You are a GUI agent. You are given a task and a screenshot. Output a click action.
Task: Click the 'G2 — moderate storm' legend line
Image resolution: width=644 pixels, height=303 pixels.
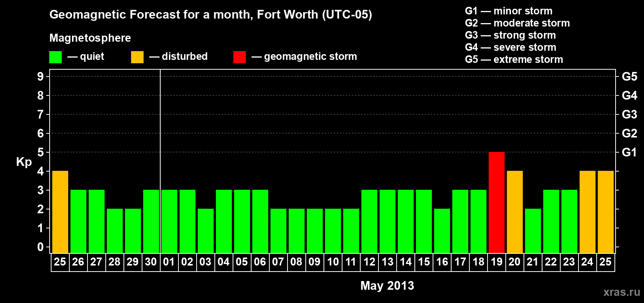coord(517,23)
